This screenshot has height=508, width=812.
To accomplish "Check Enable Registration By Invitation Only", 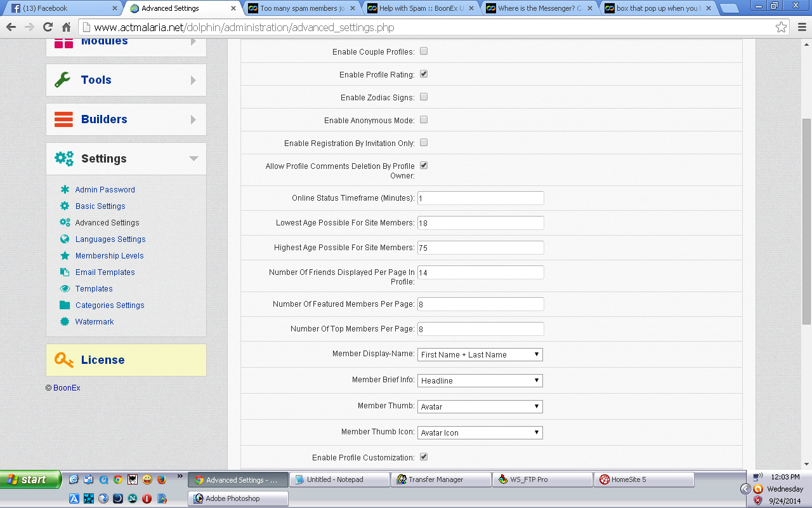I will (x=424, y=142).
